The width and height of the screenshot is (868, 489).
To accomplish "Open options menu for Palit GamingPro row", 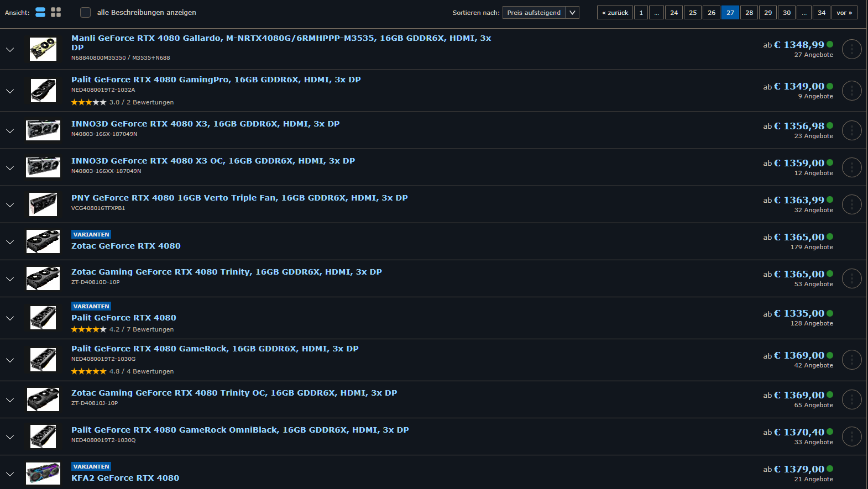I will pyautogui.click(x=851, y=91).
